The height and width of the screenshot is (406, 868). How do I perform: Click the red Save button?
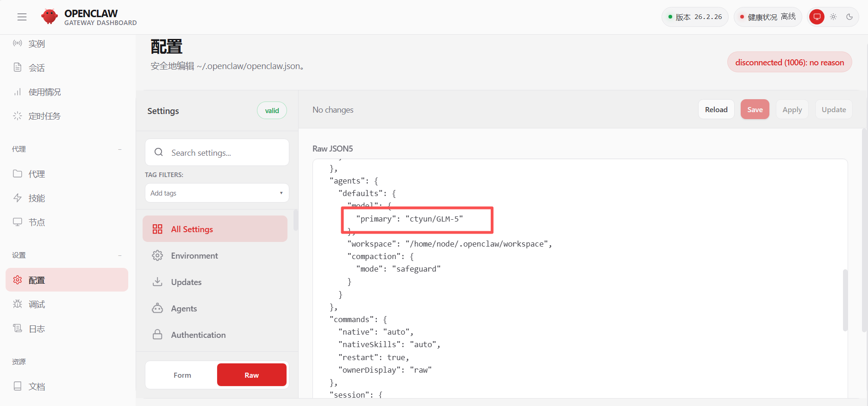coord(755,109)
